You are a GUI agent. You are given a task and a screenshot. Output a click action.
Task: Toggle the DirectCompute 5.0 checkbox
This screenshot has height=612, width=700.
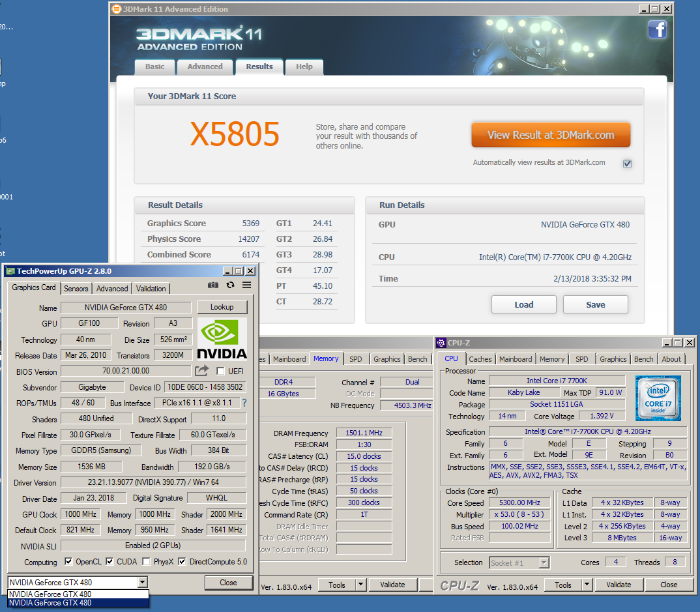point(182,562)
